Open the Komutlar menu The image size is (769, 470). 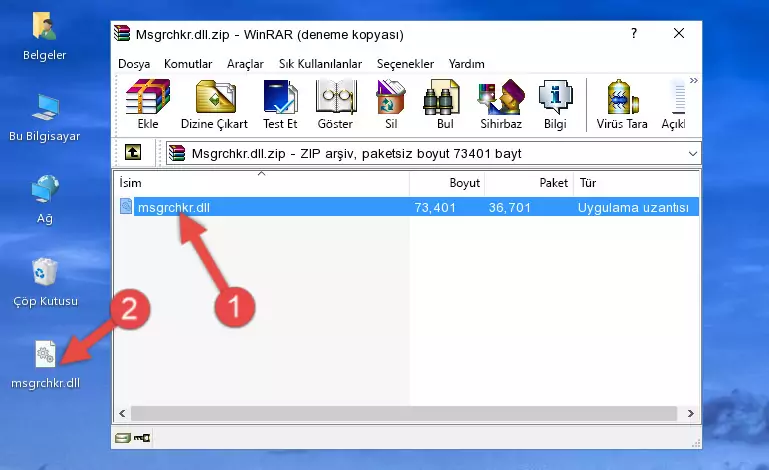tap(188, 64)
